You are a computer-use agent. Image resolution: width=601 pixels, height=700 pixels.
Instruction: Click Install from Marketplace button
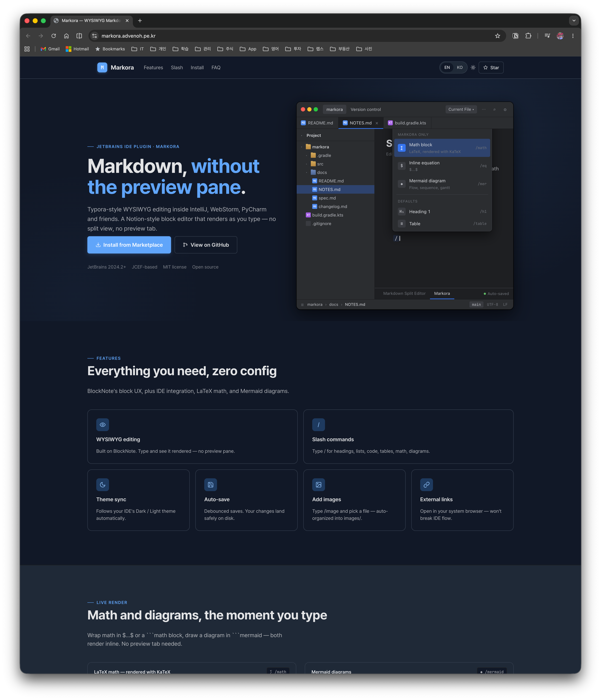(x=129, y=245)
